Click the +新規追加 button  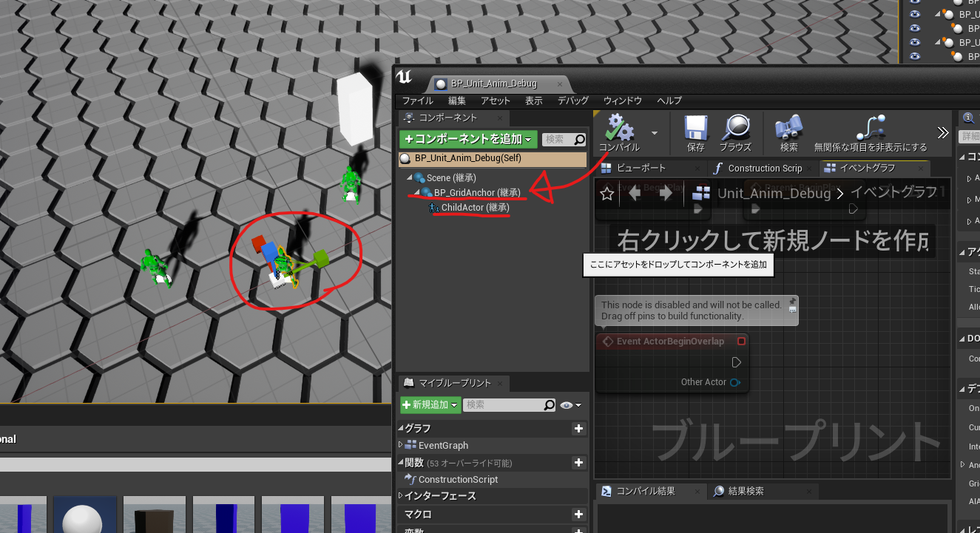tap(430, 405)
